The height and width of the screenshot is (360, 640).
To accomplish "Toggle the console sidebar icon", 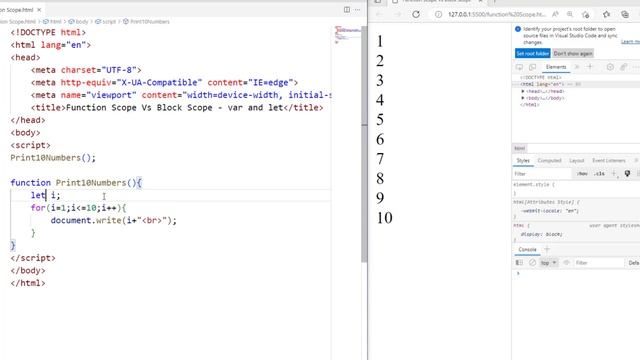I will (519, 263).
